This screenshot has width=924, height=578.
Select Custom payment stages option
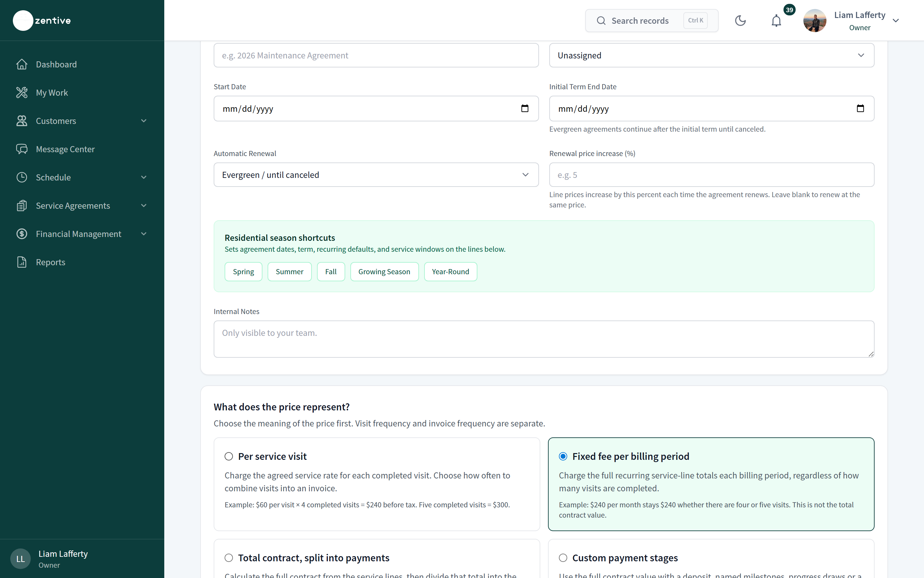[x=563, y=558]
